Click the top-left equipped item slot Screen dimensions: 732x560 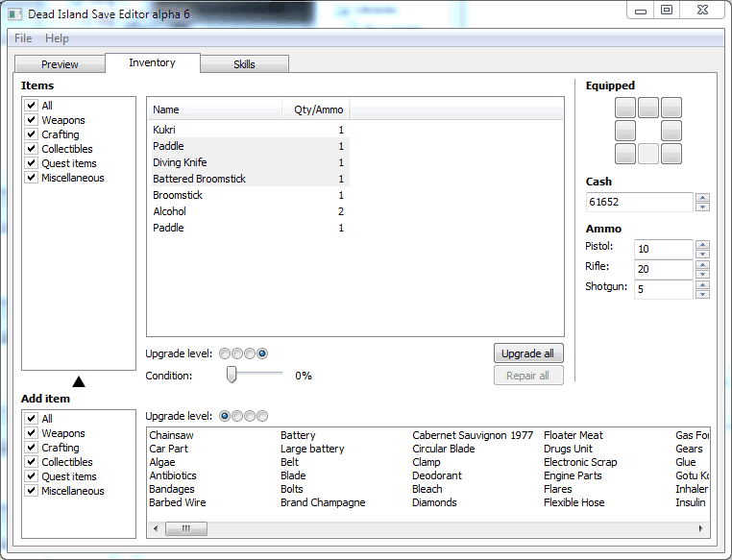coord(624,108)
